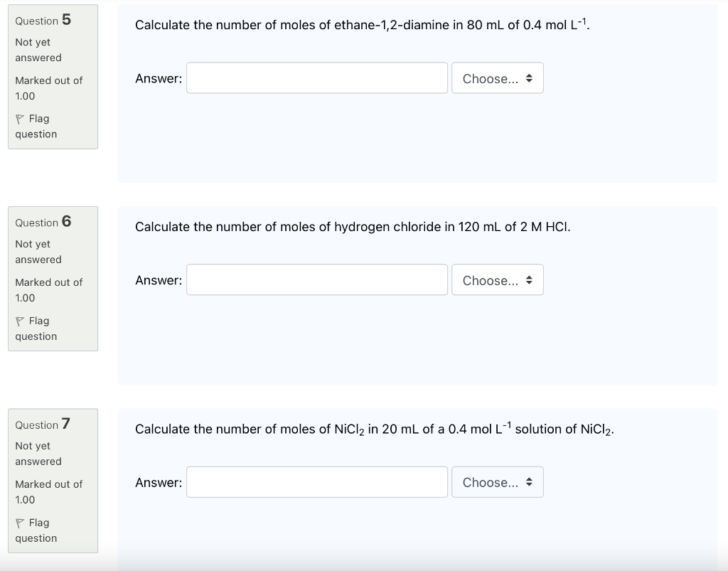Click the answer box for the hydrogen chloride question
Screen dimensions: 728x571
click(317, 280)
